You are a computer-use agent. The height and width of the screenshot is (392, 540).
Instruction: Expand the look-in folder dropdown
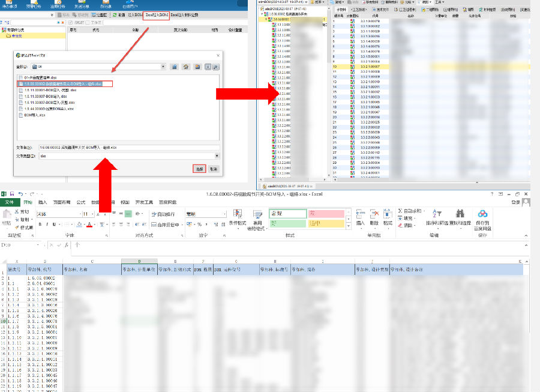click(163, 67)
